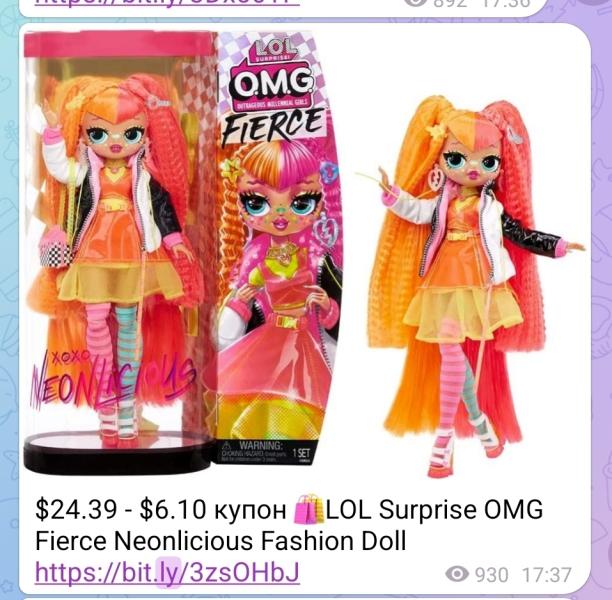This screenshot has width=612, height=600.
Task: Click the $24.39 price text
Action: click(76, 510)
